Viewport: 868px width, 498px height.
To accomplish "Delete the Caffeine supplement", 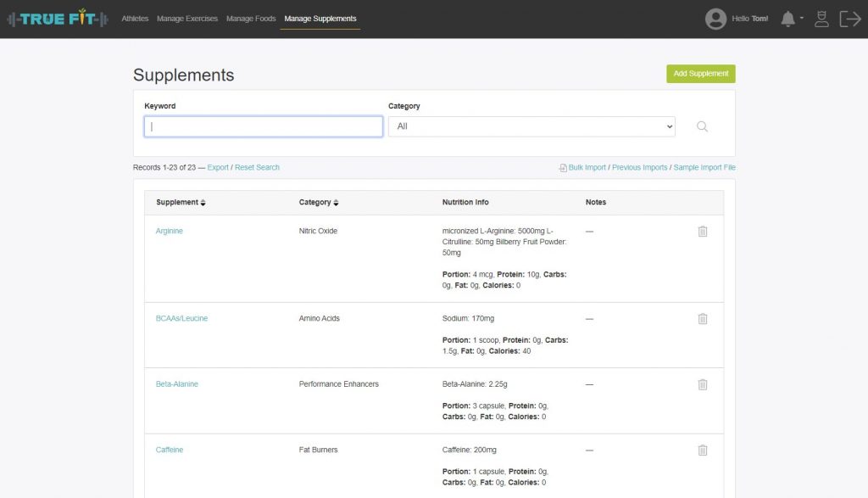I will (x=703, y=450).
